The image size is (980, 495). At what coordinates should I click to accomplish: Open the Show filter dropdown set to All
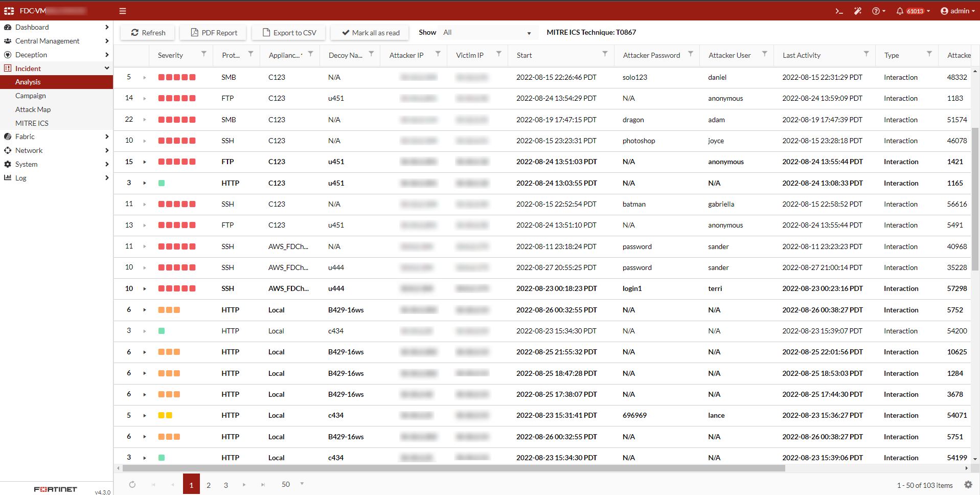click(x=487, y=33)
